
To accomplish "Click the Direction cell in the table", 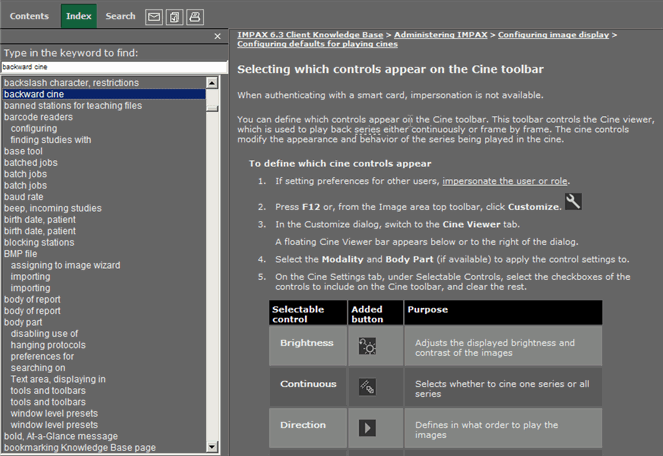I will 308,428.
